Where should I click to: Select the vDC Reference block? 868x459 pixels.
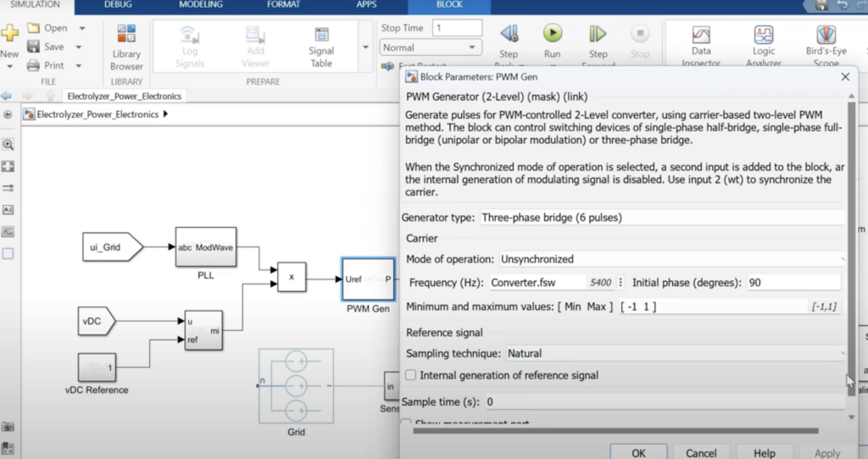(x=97, y=368)
